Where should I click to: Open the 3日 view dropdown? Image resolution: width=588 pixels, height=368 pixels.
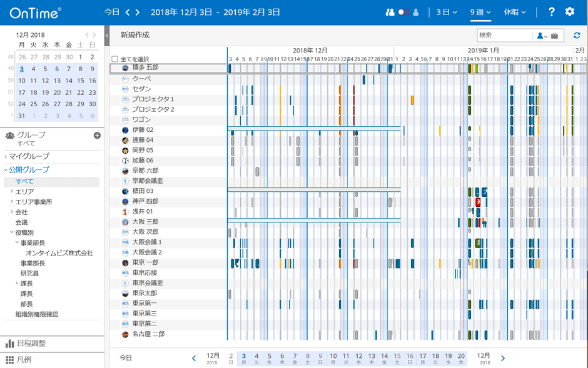coord(444,11)
